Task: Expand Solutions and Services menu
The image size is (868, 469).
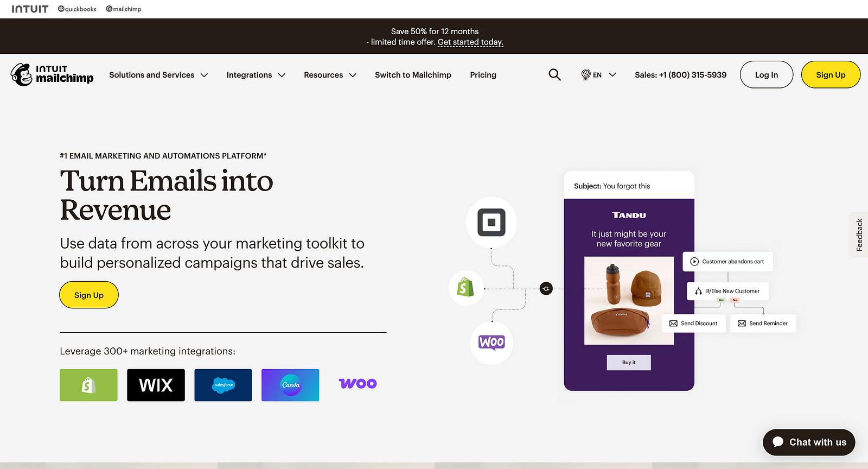Action: 158,75
